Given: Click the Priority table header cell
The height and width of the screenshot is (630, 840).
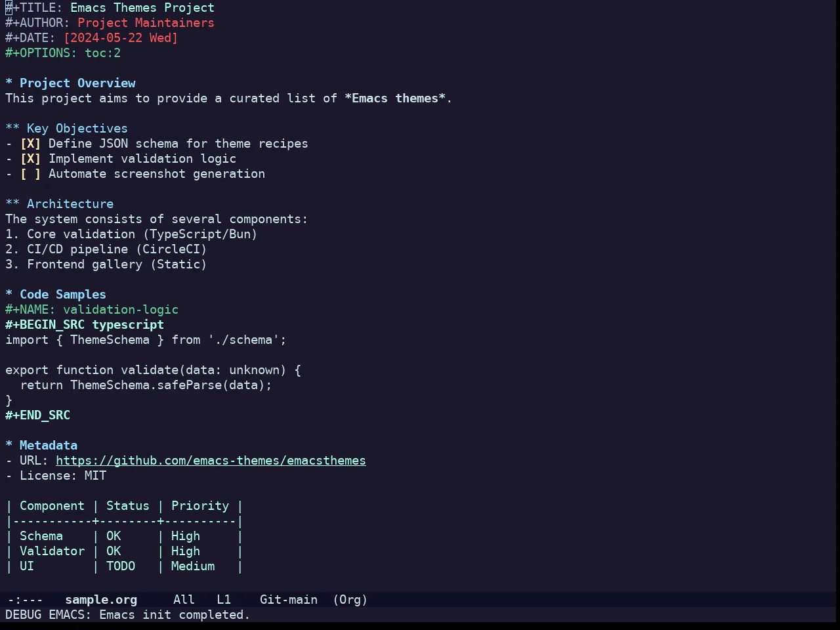Looking at the screenshot, I should [x=200, y=506].
